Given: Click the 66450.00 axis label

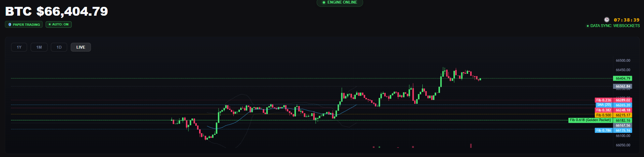Looking at the screenshot, I should tap(623, 70).
